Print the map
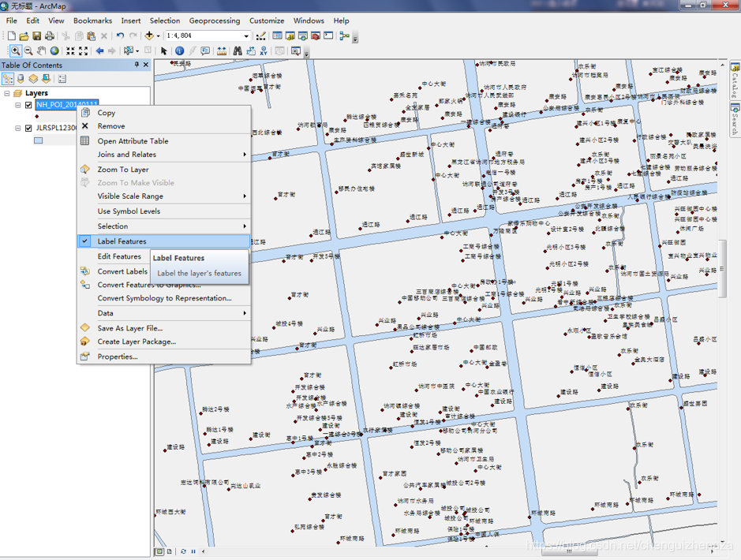 pos(49,35)
